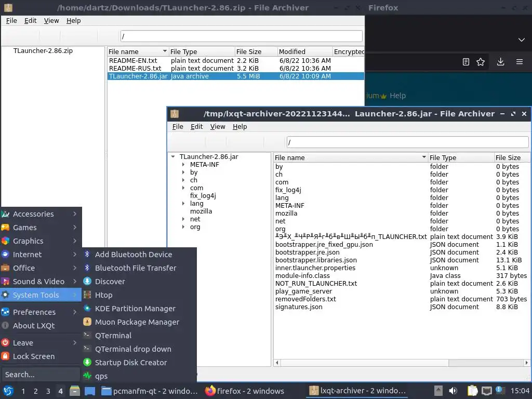This screenshot has height=399, width=532.
Task: Open Firefox's downloads icon
Action: tap(500, 62)
